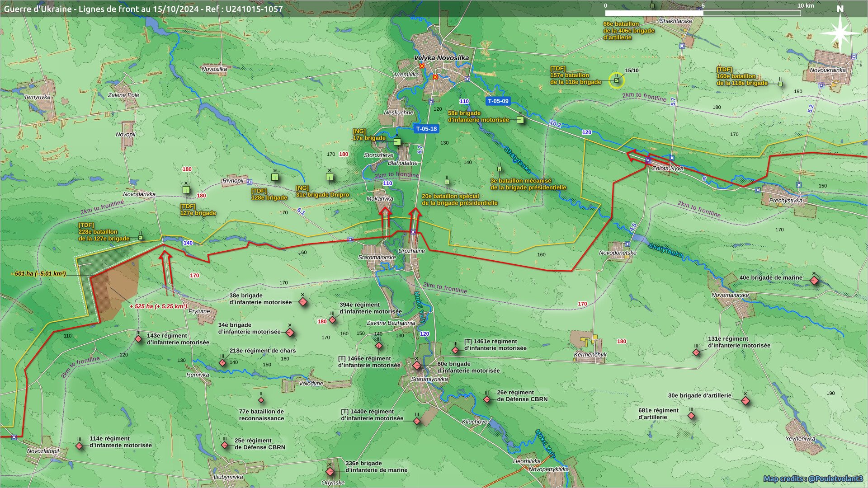Click the 58e brigade green square marker
The width and height of the screenshot is (868, 488).
[520, 120]
